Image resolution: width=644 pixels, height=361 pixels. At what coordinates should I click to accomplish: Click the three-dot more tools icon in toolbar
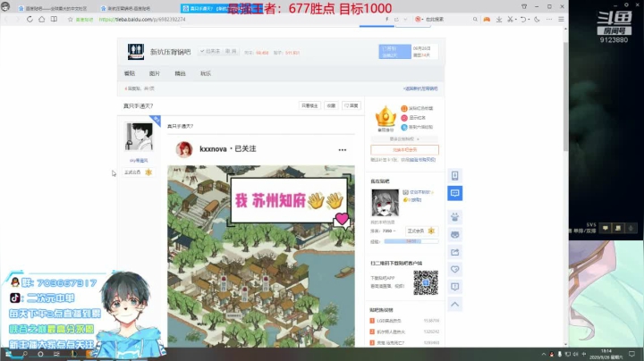click(x=549, y=20)
